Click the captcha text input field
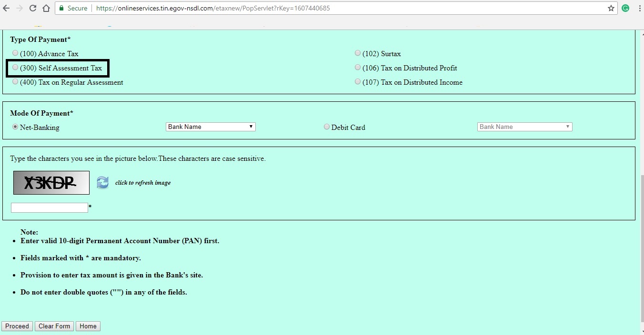 coord(50,207)
